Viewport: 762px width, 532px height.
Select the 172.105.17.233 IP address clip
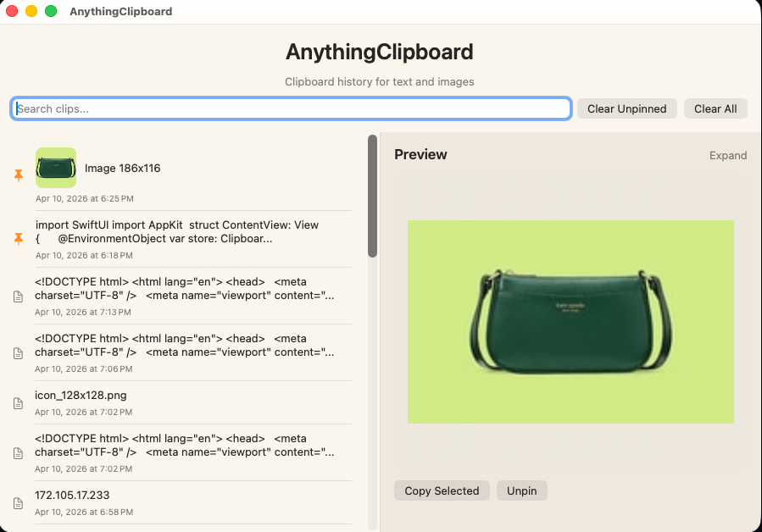(x=72, y=495)
